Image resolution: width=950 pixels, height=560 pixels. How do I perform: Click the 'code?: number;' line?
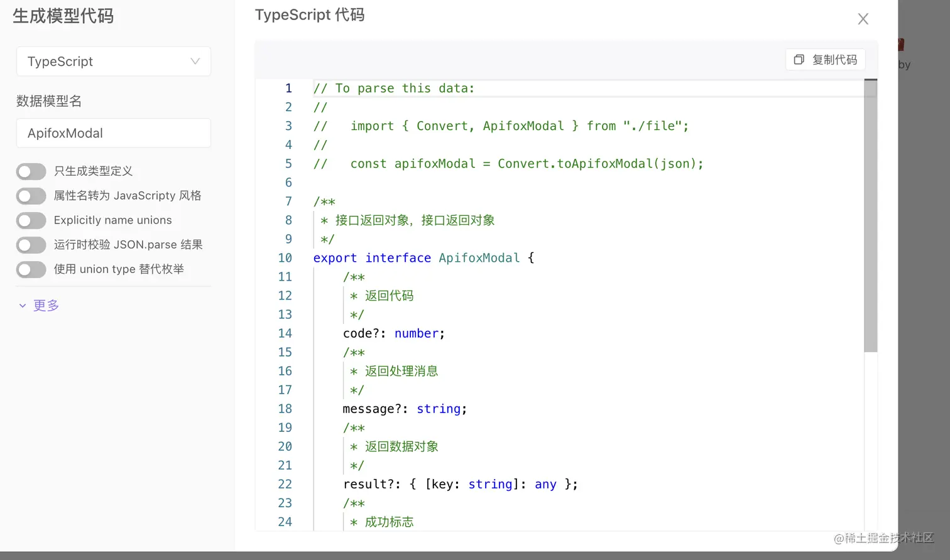(394, 333)
